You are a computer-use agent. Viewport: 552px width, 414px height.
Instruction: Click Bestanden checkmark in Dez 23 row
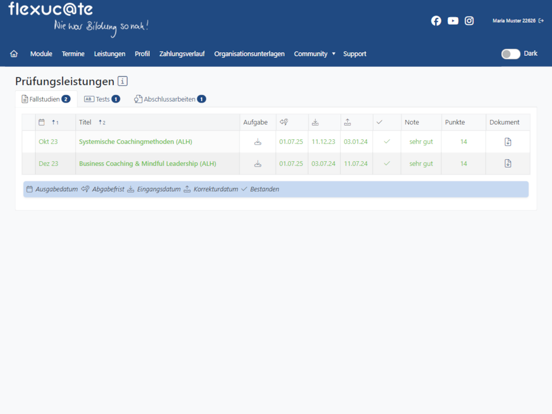tap(387, 163)
